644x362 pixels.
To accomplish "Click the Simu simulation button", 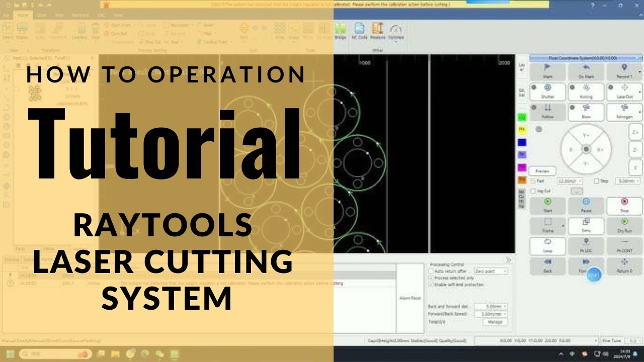I will (586, 225).
